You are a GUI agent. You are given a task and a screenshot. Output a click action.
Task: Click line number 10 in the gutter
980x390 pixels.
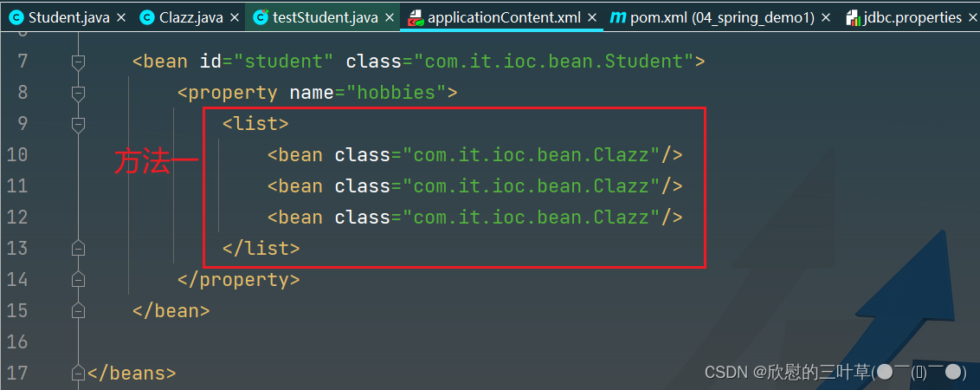(x=17, y=155)
